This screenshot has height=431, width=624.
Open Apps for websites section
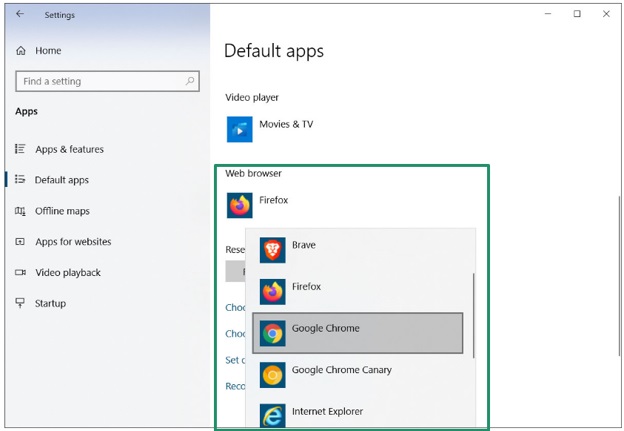pyautogui.click(x=73, y=242)
